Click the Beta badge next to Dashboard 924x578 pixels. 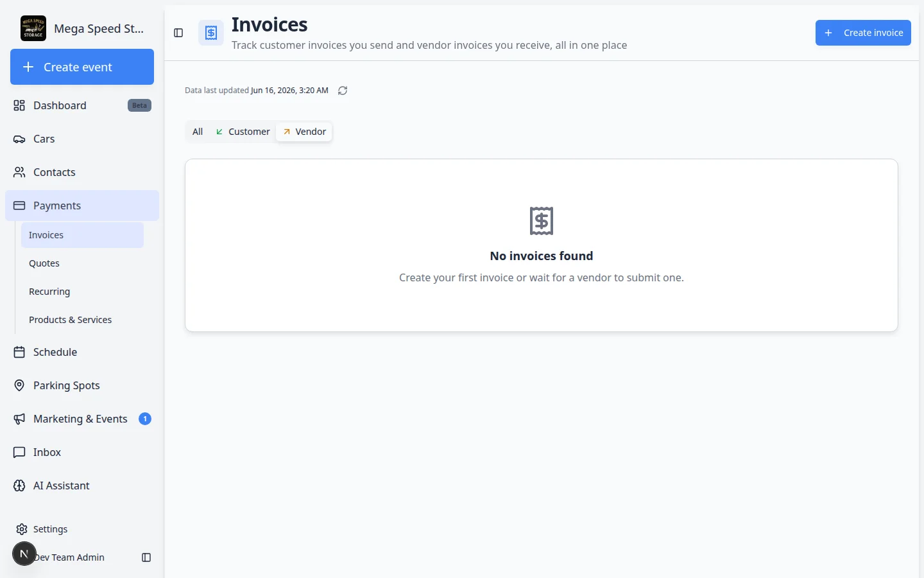pyautogui.click(x=139, y=105)
